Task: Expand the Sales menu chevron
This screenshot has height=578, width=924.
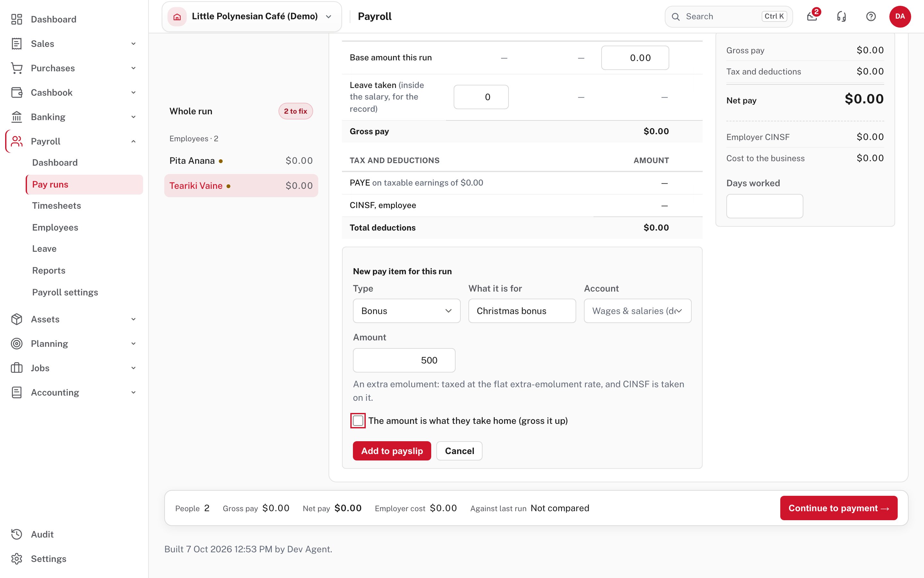Action: pos(133,44)
